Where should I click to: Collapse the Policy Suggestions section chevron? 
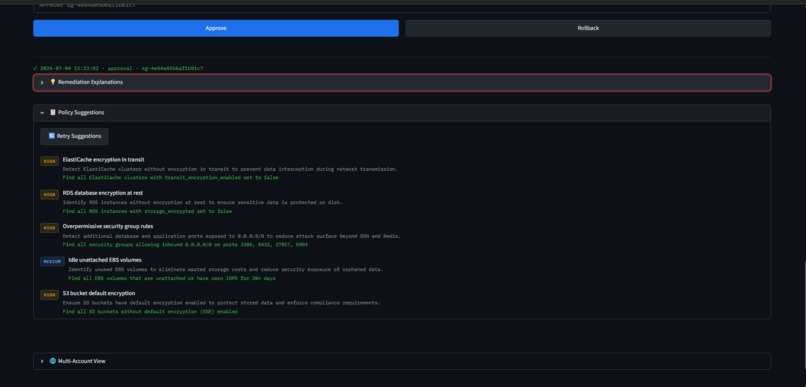(x=42, y=113)
